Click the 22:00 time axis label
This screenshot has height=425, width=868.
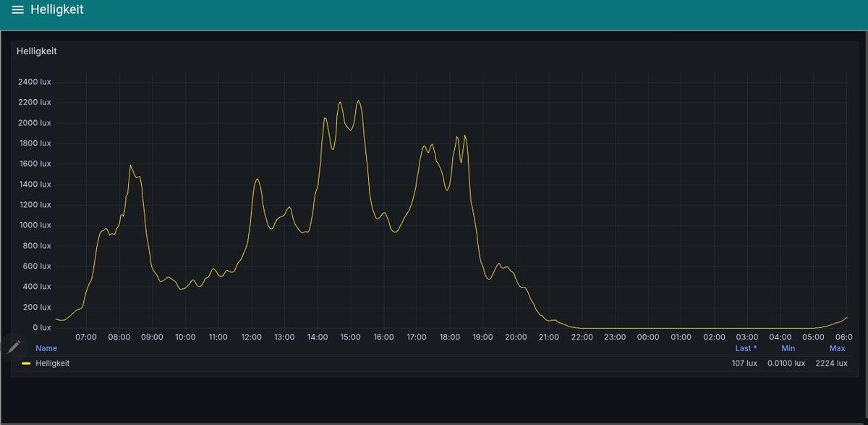pos(582,337)
